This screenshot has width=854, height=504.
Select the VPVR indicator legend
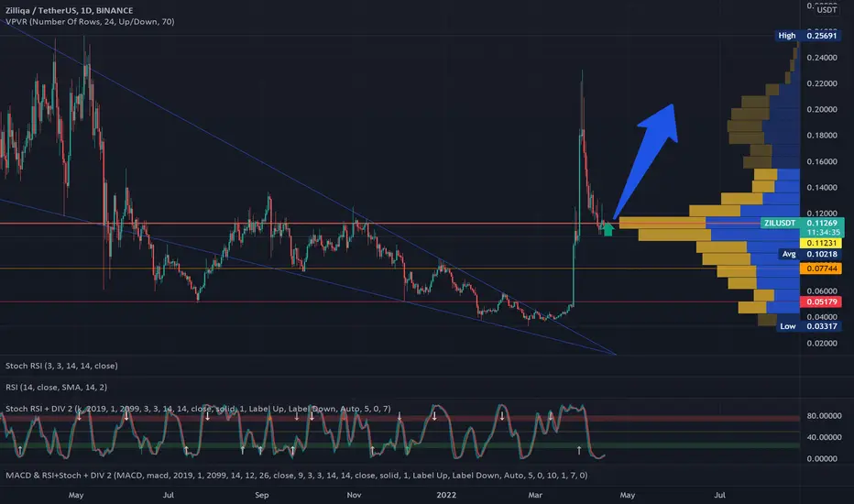[x=90, y=22]
